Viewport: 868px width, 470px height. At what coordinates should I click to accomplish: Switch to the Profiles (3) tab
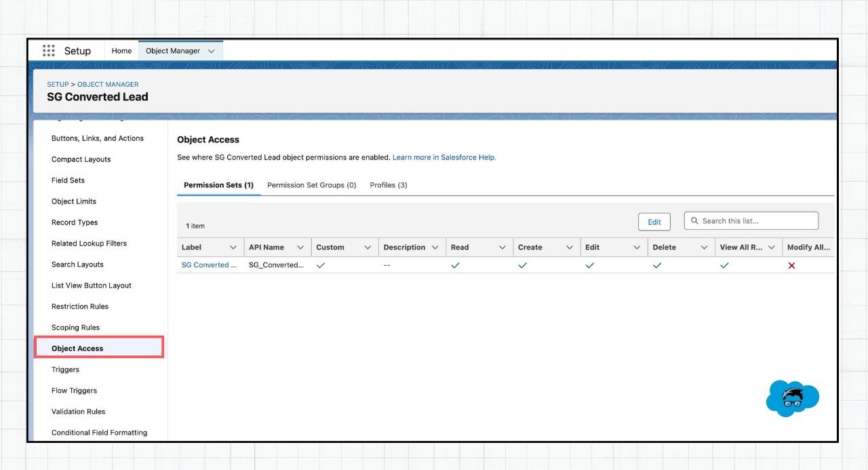(x=389, y=185)
